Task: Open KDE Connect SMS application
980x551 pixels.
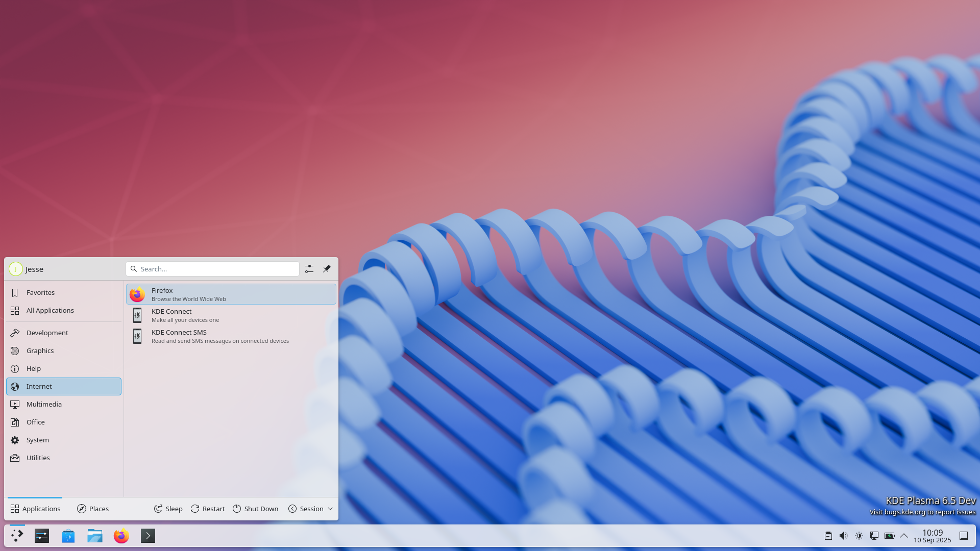Action: [x=231, y=336]
